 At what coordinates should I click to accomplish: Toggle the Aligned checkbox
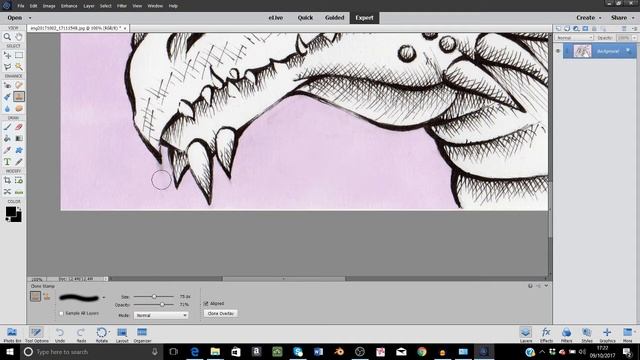[206, 304]
